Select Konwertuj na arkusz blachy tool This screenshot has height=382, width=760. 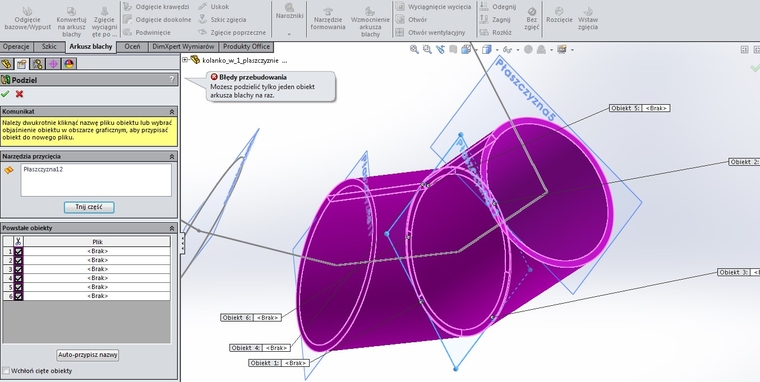pyautogui.click(x=71, y=21)
